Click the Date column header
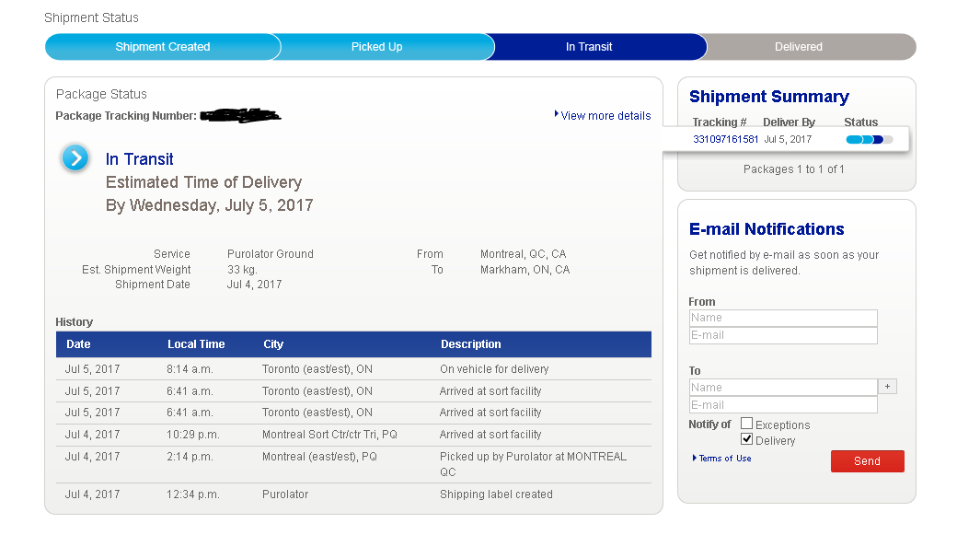The height and width of the screenshot is (535, 980). click(x=78, y=344)
